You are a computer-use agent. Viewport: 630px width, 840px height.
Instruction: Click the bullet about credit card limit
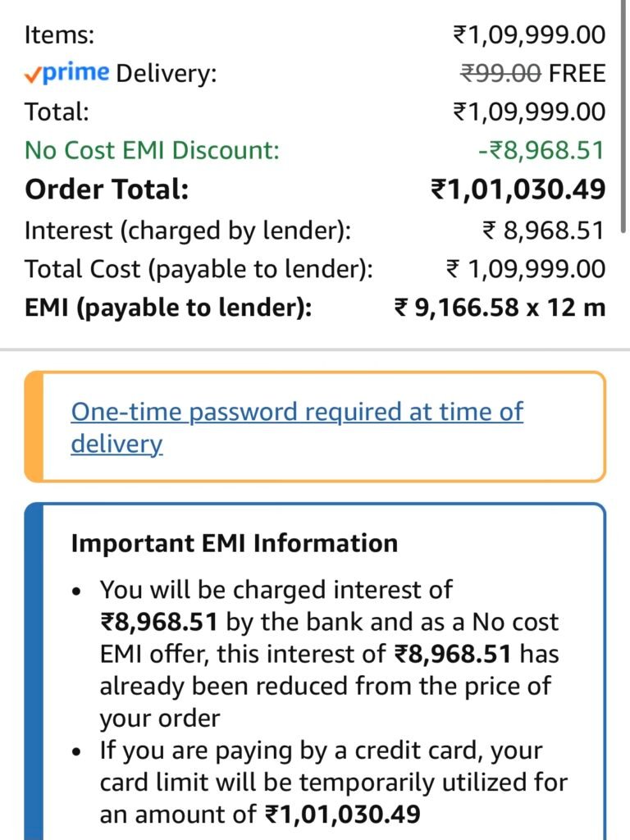332,783
